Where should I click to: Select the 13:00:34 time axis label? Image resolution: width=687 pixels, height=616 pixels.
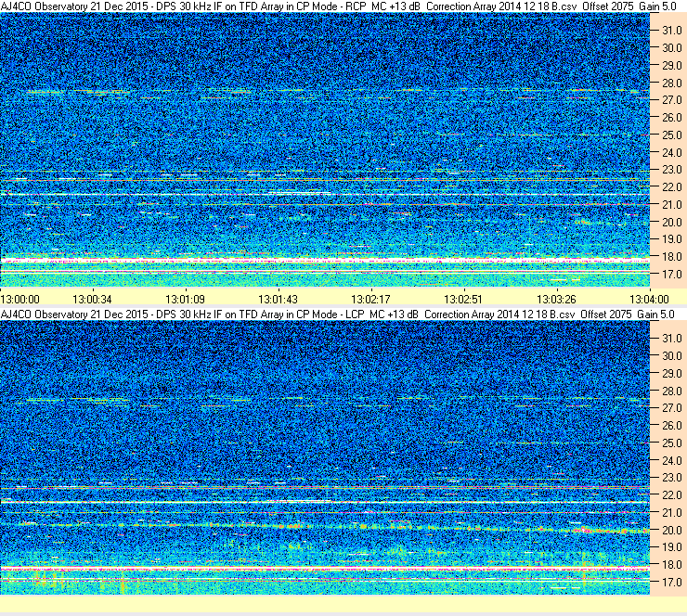point(92,300)
